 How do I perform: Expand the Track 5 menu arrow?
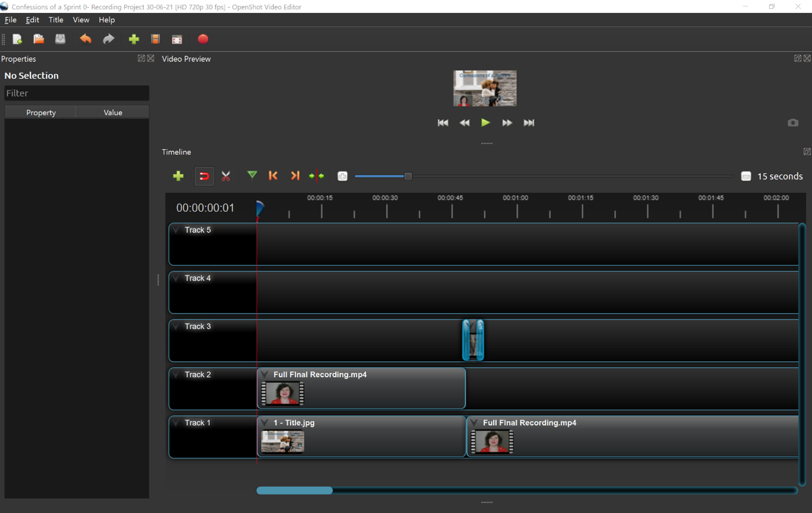tap(176, 230)
